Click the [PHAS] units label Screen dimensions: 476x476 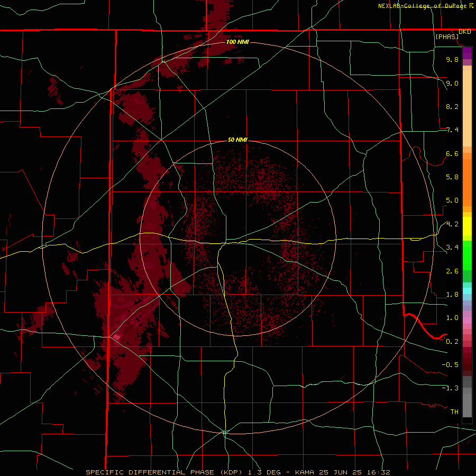(447, 37)
